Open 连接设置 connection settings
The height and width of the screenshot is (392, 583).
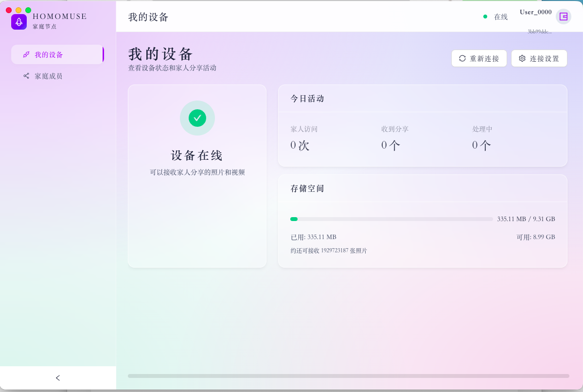[x=539, y=58]
